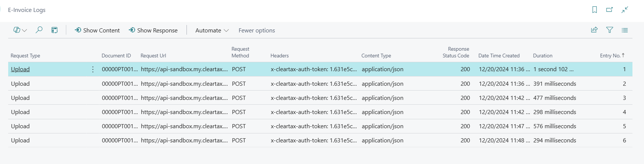Click the search magnifier icon
Screen dimensions: 644x164
click(39, 30)
